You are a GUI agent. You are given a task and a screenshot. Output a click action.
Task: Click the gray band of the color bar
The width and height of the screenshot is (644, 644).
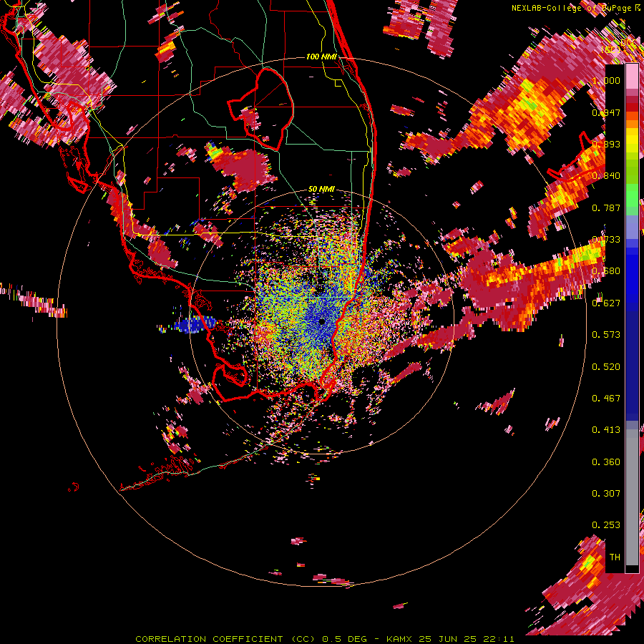[632, 497]
